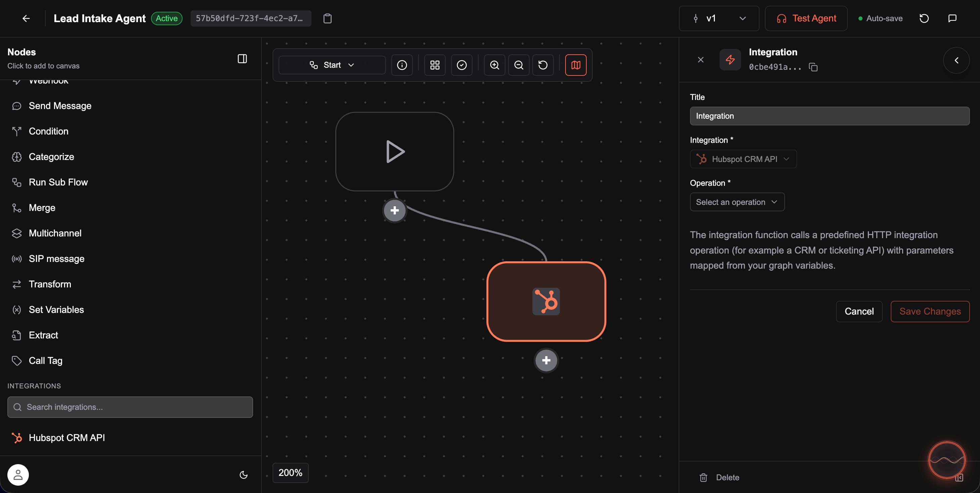Open the user profile avatar
Screen dimensions: 980x493
pos(18,475)
